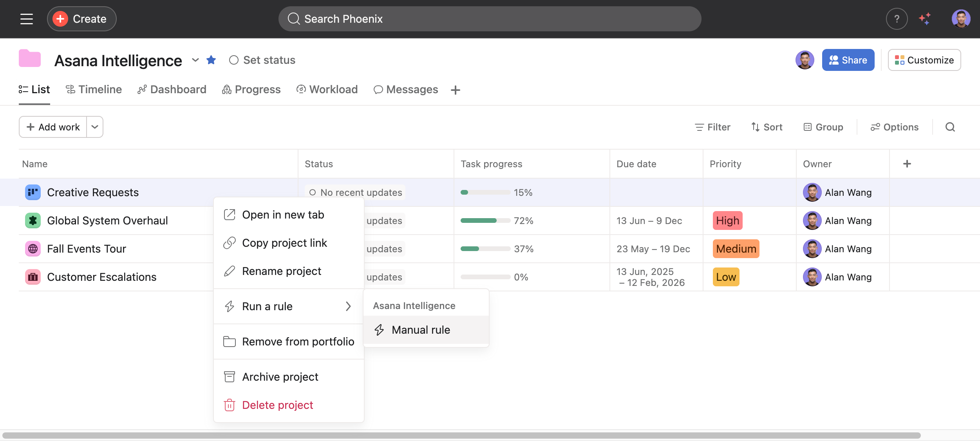Unstar the Asana Intelligence portfolio
Screen dimensions: 980x441
pos(211,60)
